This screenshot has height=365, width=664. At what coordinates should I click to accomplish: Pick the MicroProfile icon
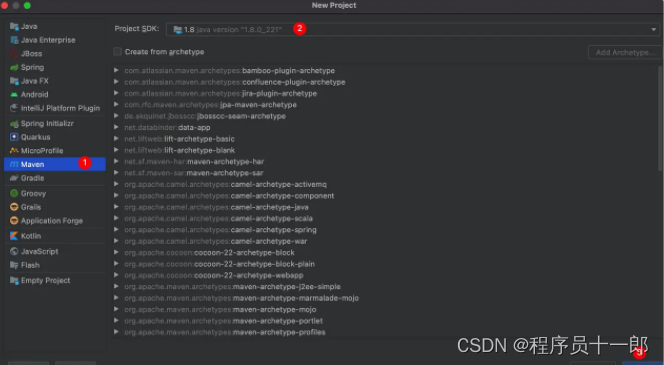pos(14,151)
